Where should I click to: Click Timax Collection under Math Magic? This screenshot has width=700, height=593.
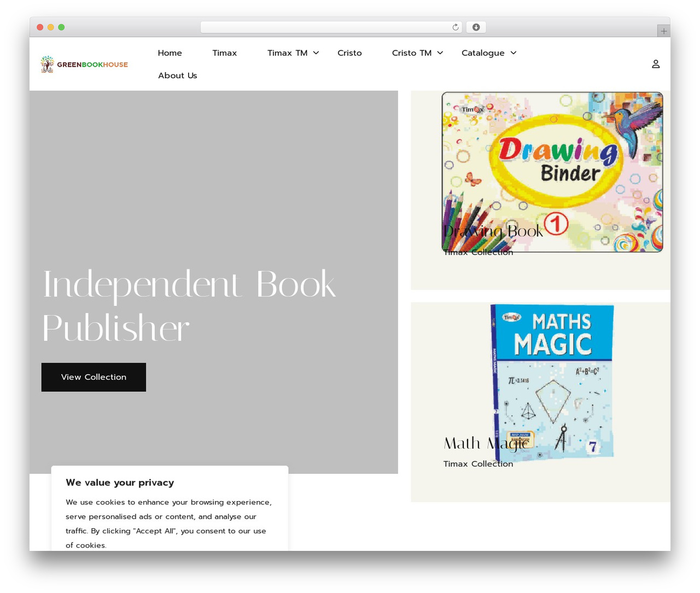(478, 464)
